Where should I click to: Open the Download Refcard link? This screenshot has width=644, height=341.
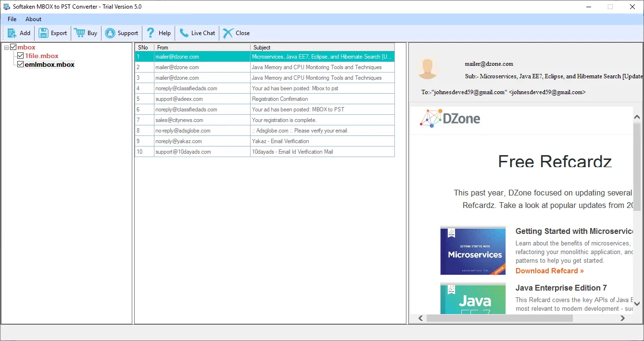click(550, 271)
